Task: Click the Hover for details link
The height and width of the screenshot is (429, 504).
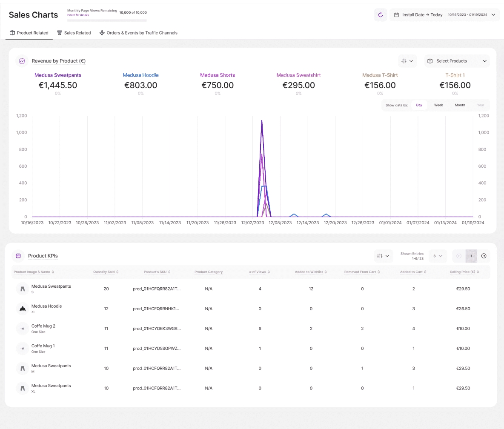Action: pyautogui.click(x=78, y=15)
